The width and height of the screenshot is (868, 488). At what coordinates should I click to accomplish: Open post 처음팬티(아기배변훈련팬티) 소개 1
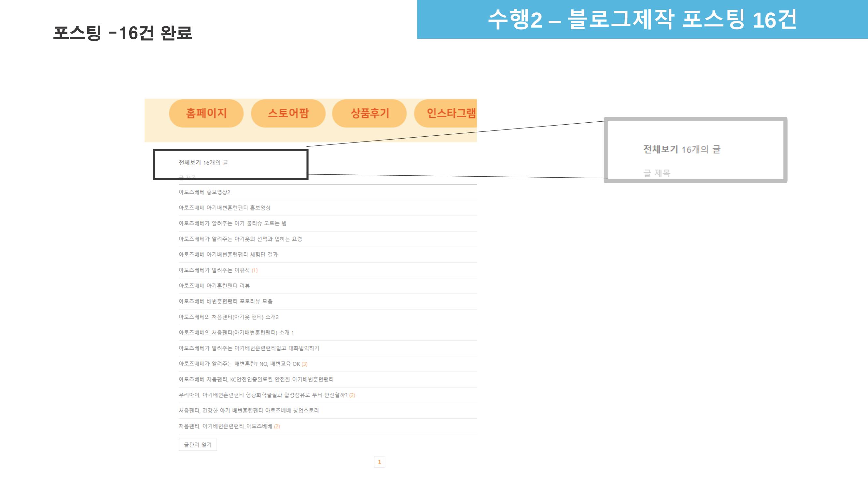click(236, 332)
